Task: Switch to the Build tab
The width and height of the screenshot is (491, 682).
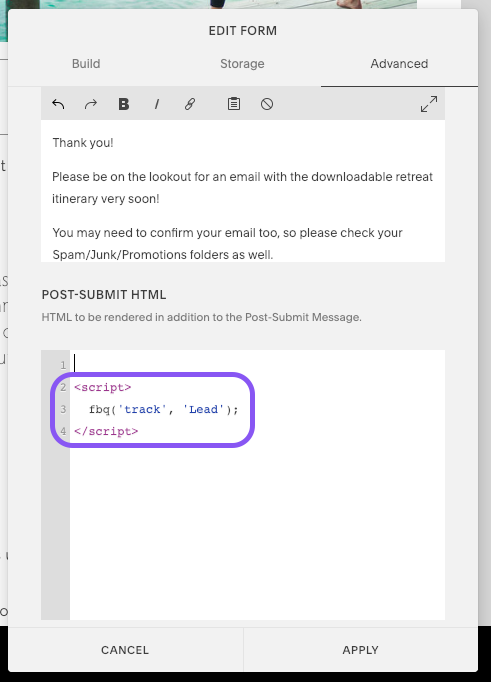Action: (86, 64)
